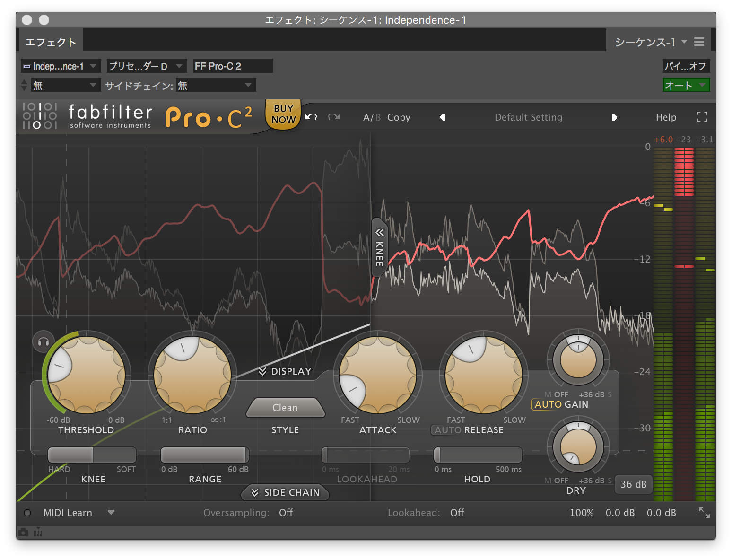Click the auto gain output level knob
Screen dimensions: 732x560
577,360
